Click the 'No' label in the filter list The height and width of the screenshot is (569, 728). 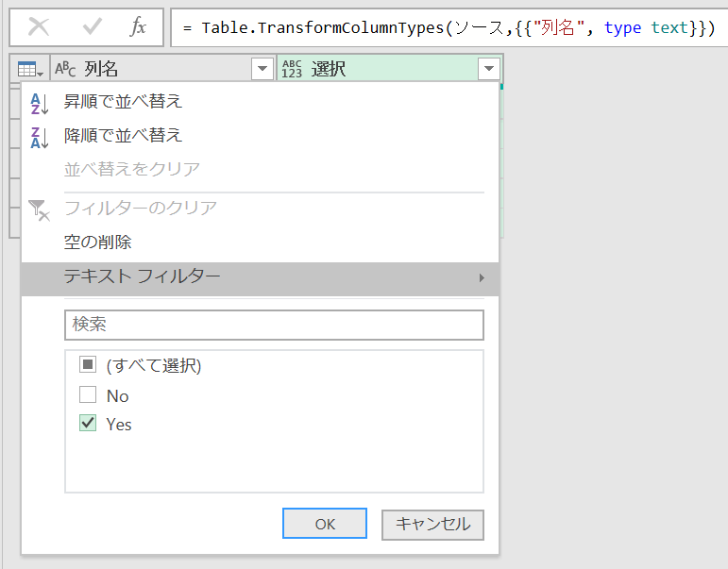coord(117,396)
